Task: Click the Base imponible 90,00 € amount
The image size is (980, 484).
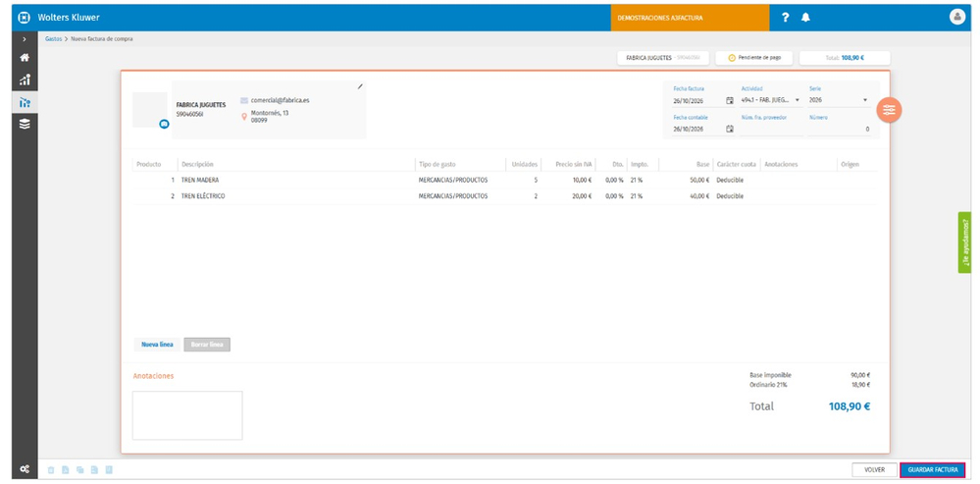Action: [x=860, y=375]
